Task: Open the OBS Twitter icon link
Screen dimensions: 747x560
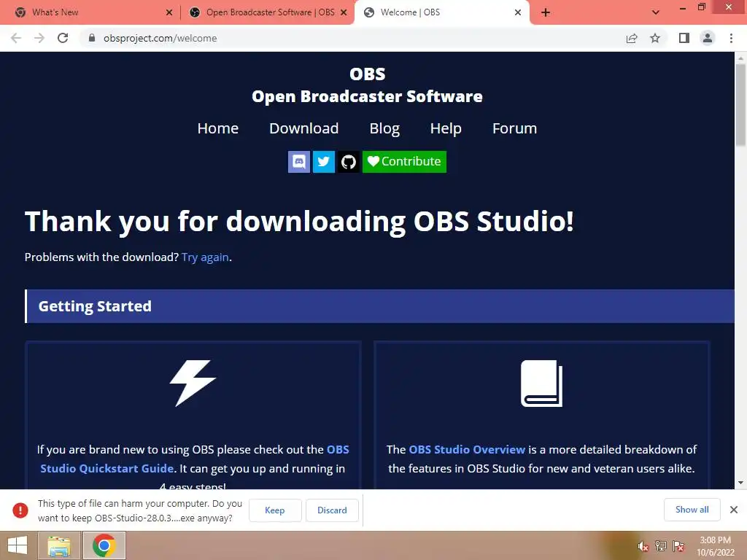Action: (x=323, y=161)
